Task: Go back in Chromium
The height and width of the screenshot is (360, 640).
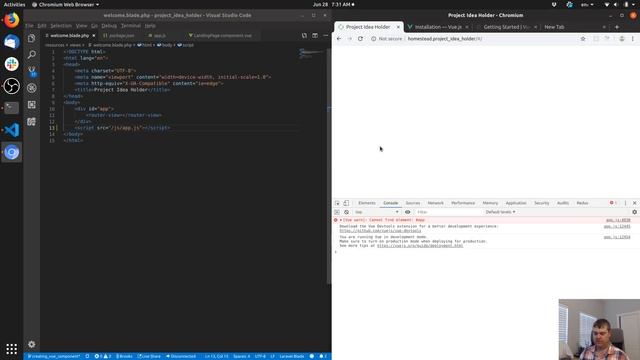Action: tap(339, 39)
